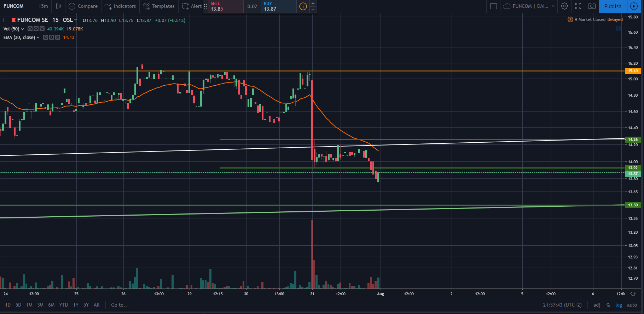
Task: Open the chart layout selector square
Action: click(493, 6)
